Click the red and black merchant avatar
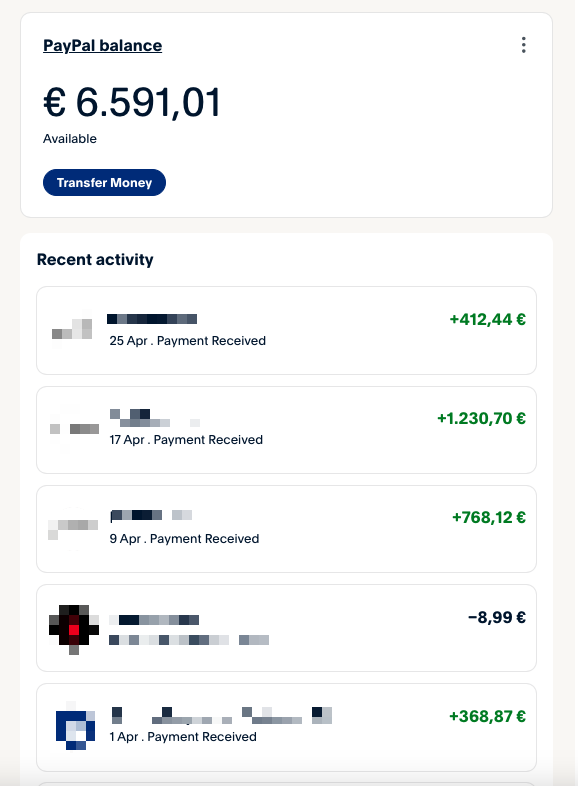 (x=74, y=628)
